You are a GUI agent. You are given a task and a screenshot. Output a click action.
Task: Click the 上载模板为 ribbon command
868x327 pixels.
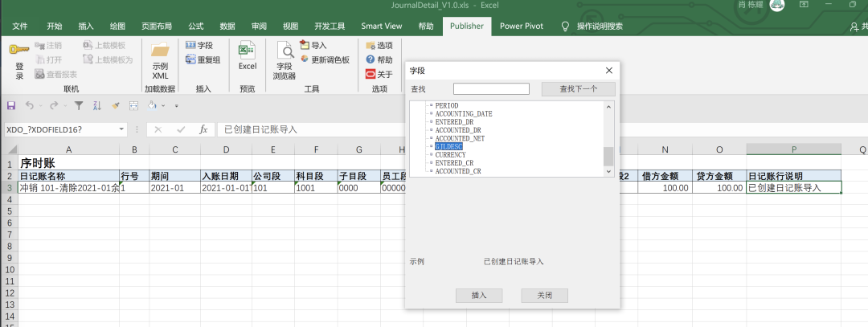108,59
